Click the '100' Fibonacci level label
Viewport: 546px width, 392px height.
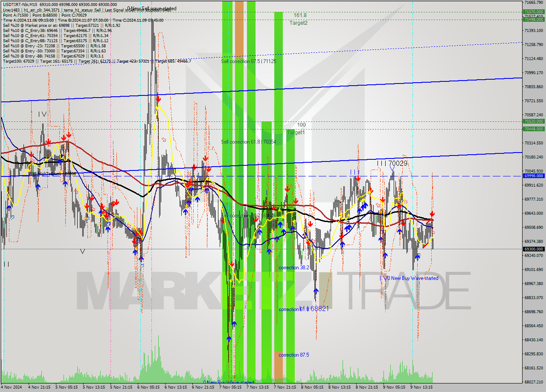302,125
